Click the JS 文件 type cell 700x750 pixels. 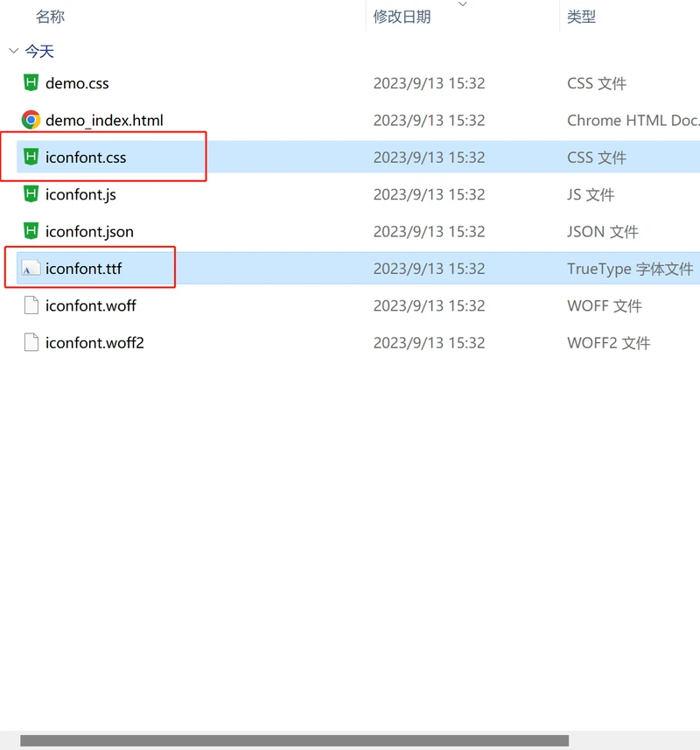click(591, 194)
